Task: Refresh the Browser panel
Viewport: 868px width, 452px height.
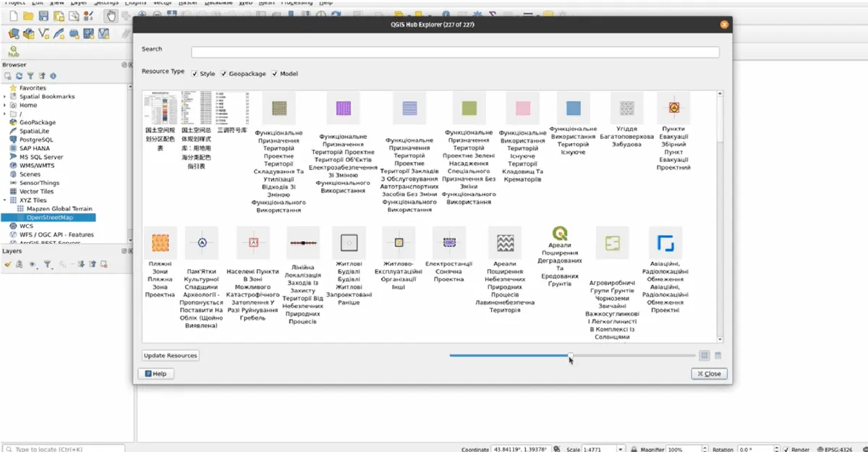Action: tap(19, 76)
